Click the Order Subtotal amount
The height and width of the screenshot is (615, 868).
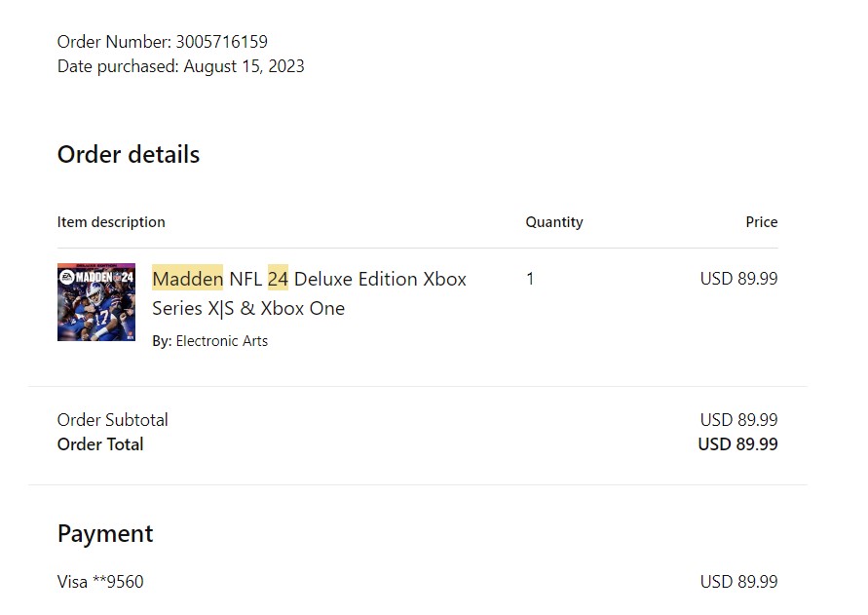[738, 420]
